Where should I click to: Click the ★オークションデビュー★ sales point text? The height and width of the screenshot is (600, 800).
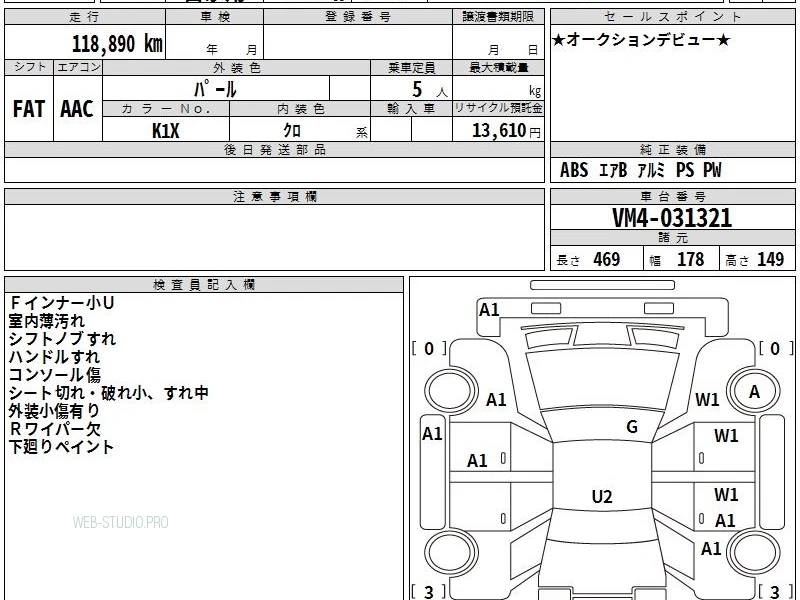pos(641,40)
